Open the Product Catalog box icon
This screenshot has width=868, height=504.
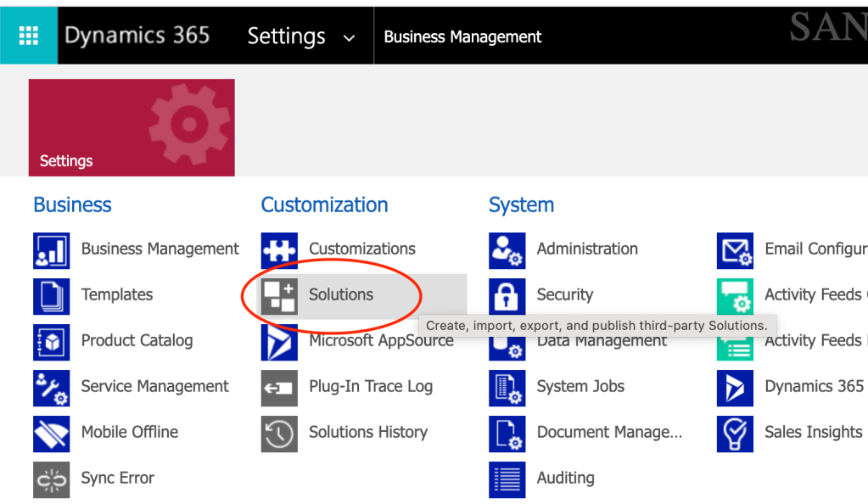point(51,341)
